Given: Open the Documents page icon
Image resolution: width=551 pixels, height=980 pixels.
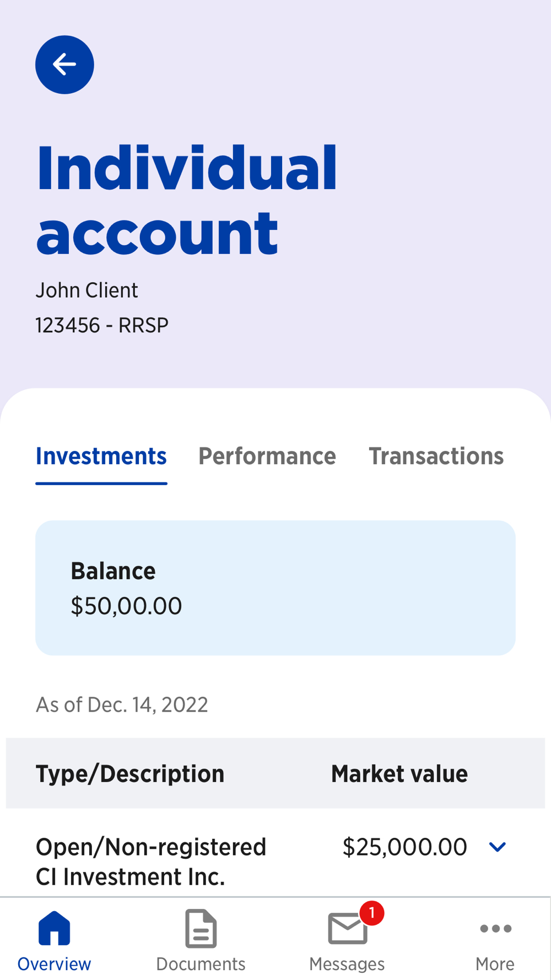Looking at the screenshot, I should pos(201,928).
